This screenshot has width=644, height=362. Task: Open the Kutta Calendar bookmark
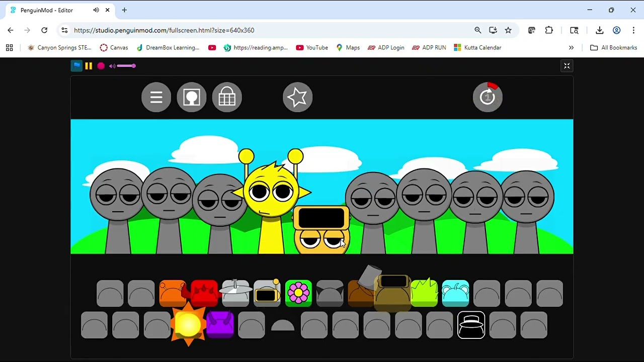pyautogui.click(x=477, y=48)
